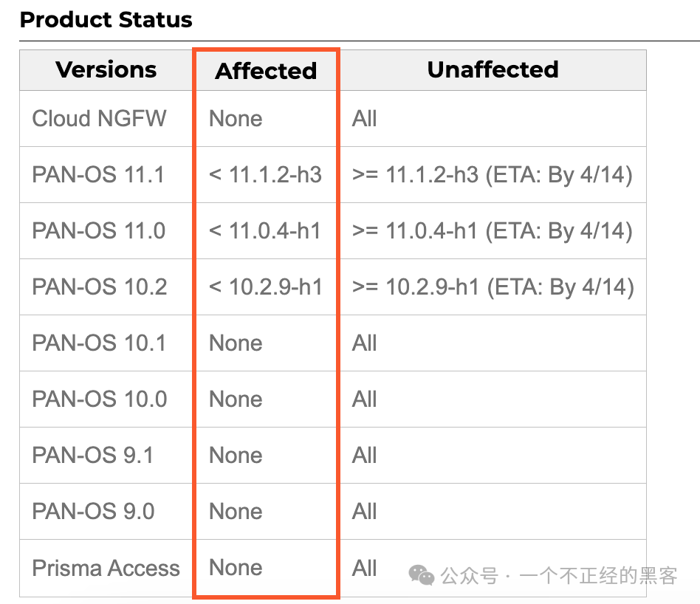This screenshot has width=700, height=604.
Task: Click '>= 10.2.9-h1 (ETA: By 4/14)' cell
Action: click(493, 287)
